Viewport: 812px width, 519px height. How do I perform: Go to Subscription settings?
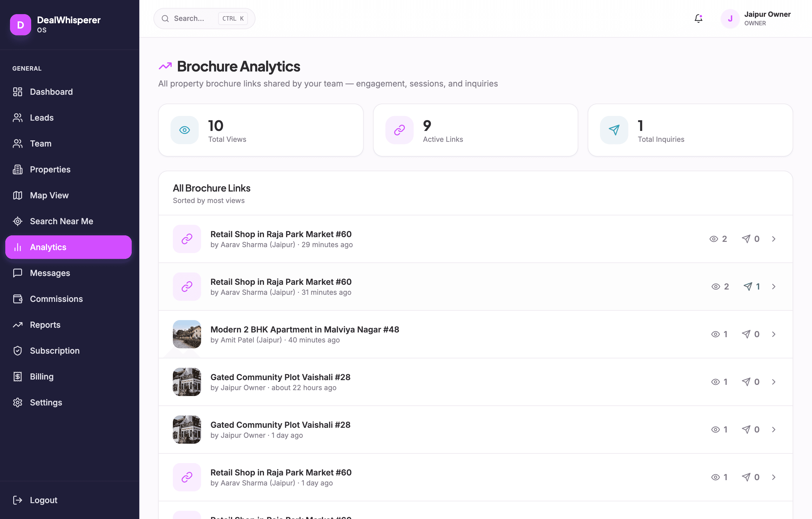68,351
